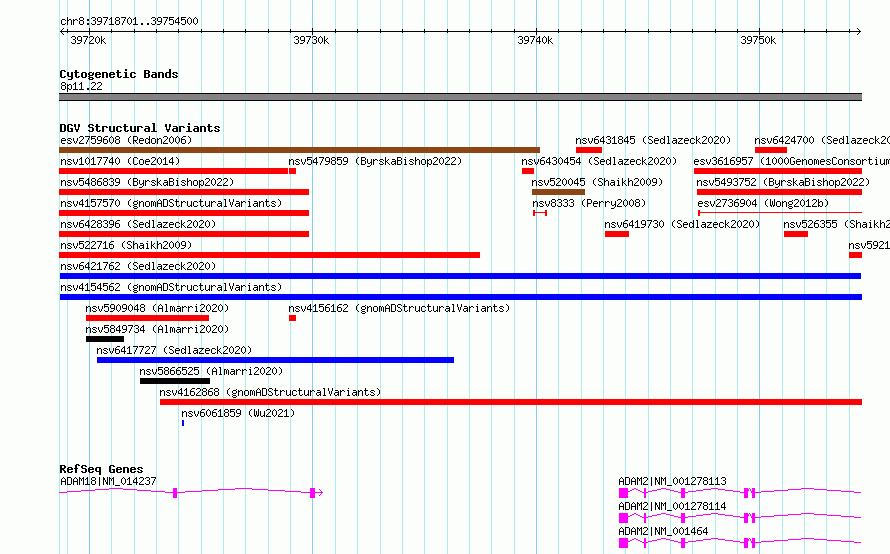Click the black nsv5866525 variant bar

click(x=175, y=381)
